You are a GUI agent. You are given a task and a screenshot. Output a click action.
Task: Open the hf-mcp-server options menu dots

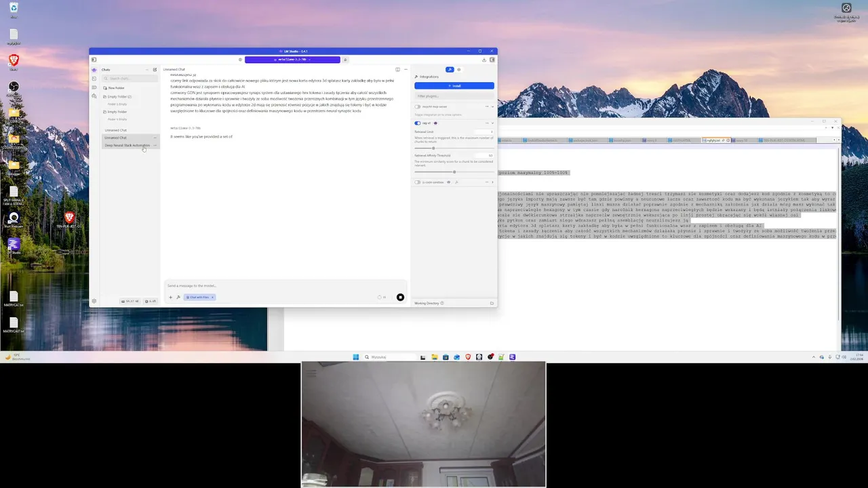tap(486, 106)
